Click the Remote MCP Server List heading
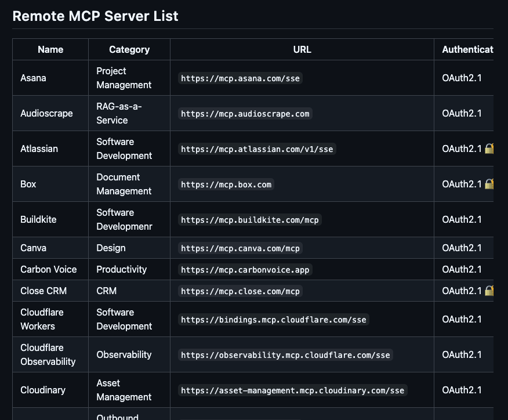Screen dimensions: 508x420 click(95, 16)
